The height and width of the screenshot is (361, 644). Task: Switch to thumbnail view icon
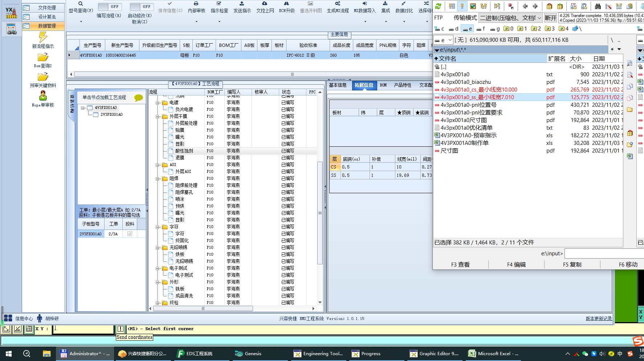pos(473,6)
